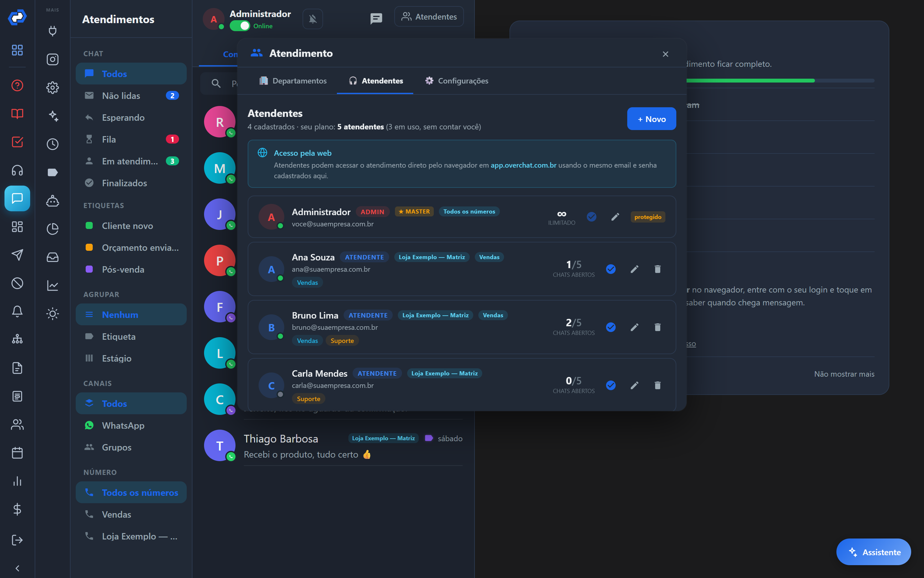Image resolution: width=924 pixels, height=578 pixels.
Task: Open the robot chatbot icon
Action: pos(52,201)
